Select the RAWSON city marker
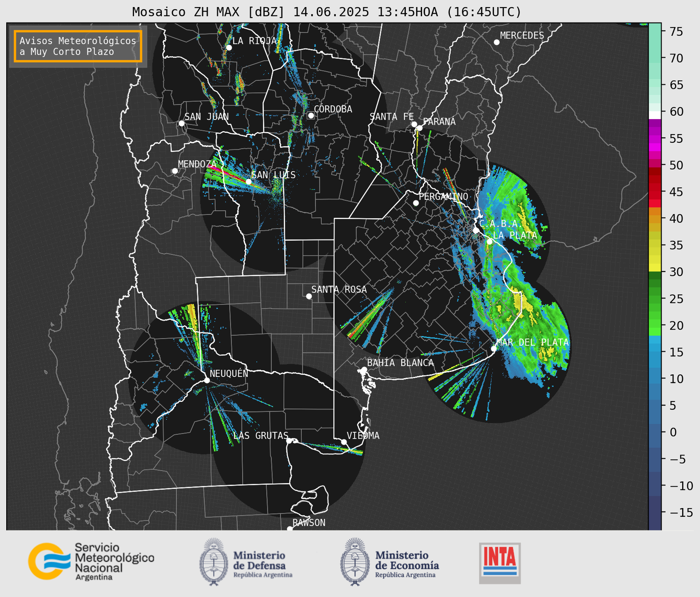 pyautogui.click(x=290, y=529)
